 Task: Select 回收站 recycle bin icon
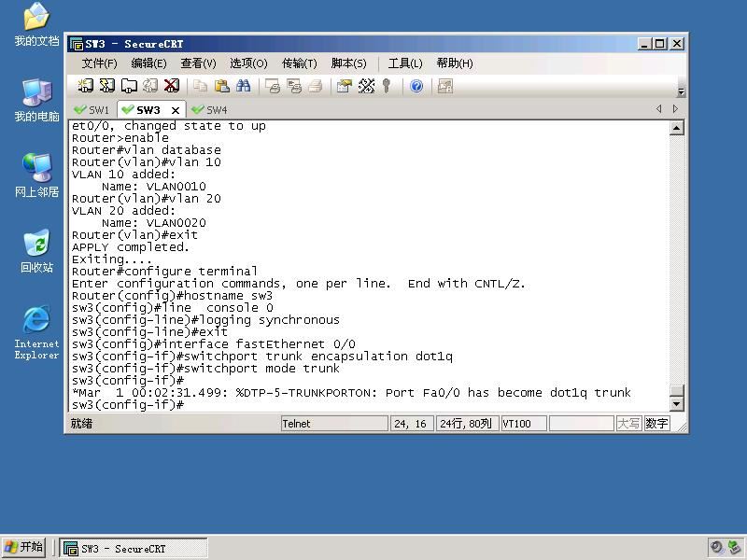(36, 251)
